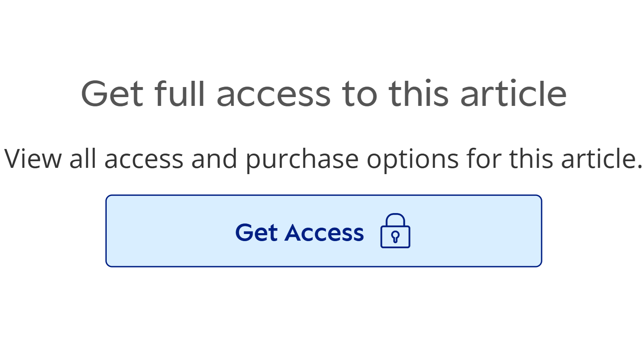Click the word 'purchase' in the description
Screen dimensions: 644x352
coord(302,160)
